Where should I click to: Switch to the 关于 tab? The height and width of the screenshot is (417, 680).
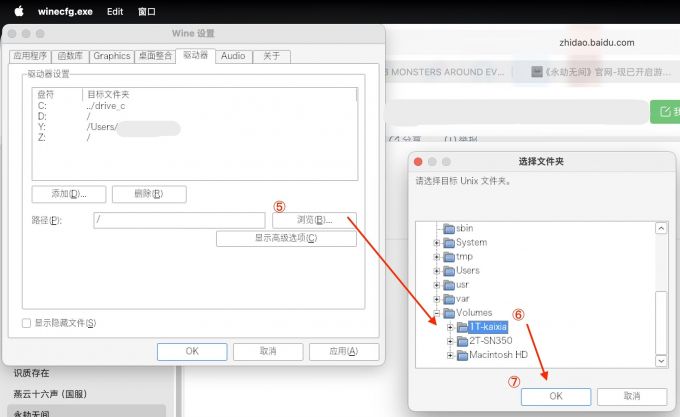(x=271, y=56)
